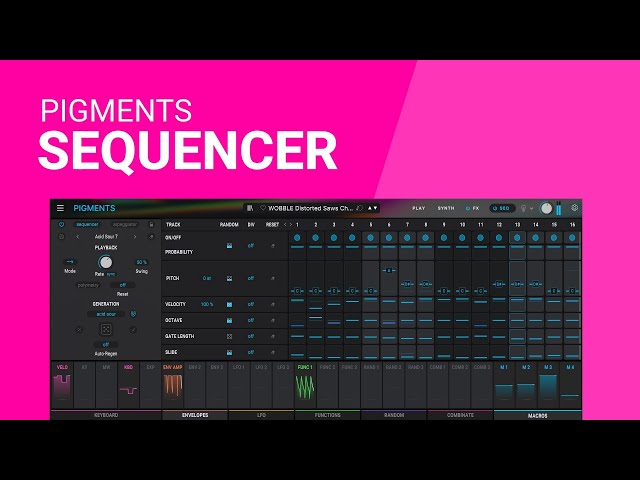This screenshot has height=480, width=640.
Task: Select the Seq view tab
Action: (502, 208)
